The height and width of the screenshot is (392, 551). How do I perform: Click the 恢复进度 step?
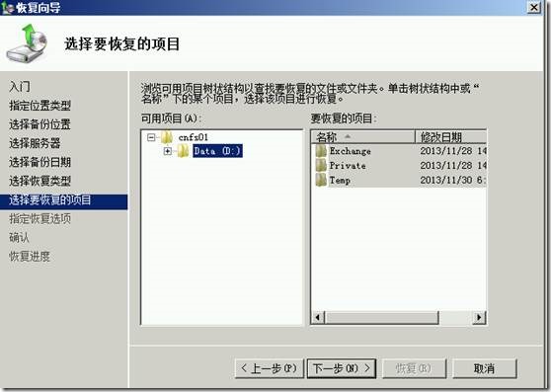(x=30, y=257)
